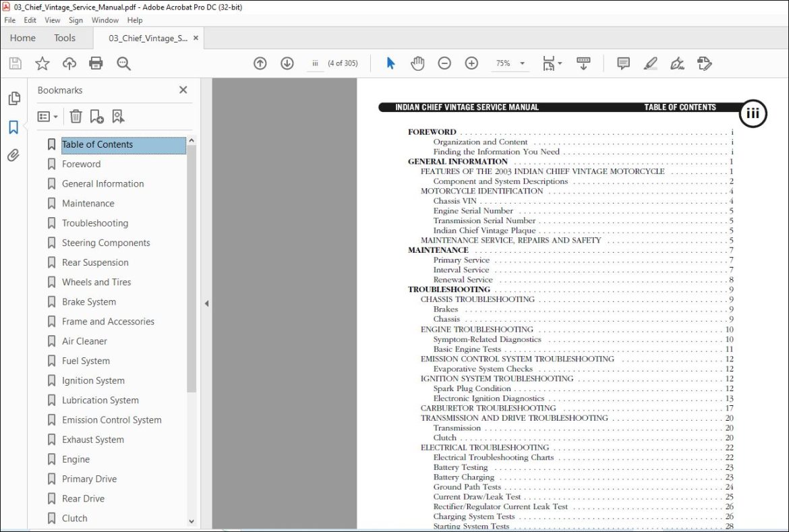Go to the next page with the down arrow
Screen dimensions: 789x532
coord(287,63)
